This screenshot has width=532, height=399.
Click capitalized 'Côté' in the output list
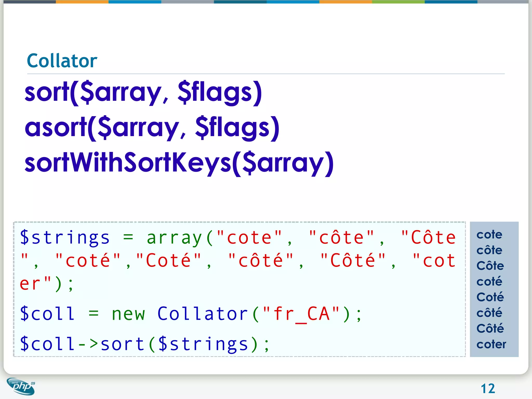pos(490,328)
